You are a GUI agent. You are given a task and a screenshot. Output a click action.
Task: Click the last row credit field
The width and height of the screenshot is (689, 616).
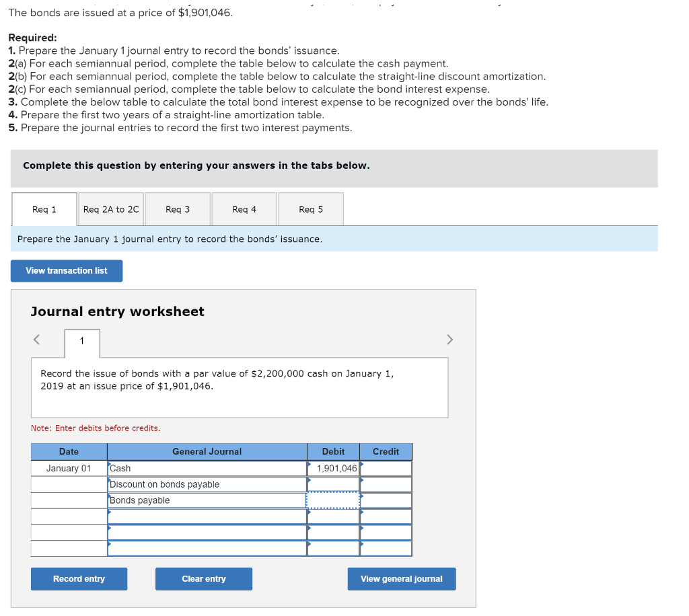(386, 549)
